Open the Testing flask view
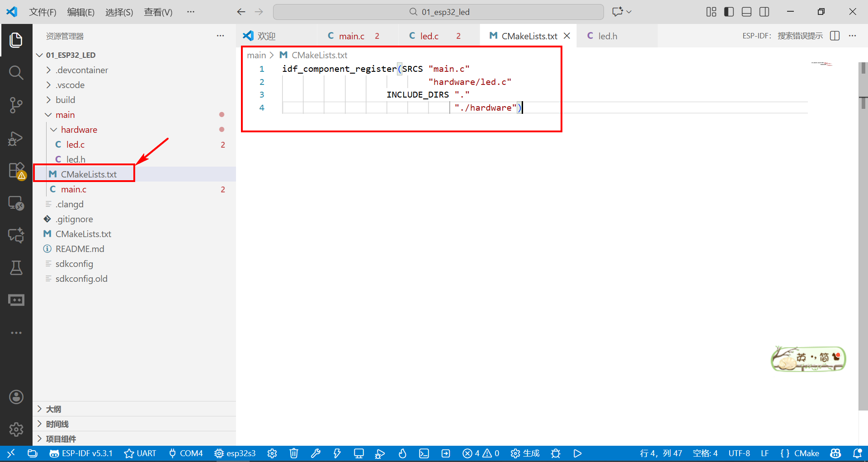Image resolution: width=868 pixels, height=462 pixels. [16, 268]
